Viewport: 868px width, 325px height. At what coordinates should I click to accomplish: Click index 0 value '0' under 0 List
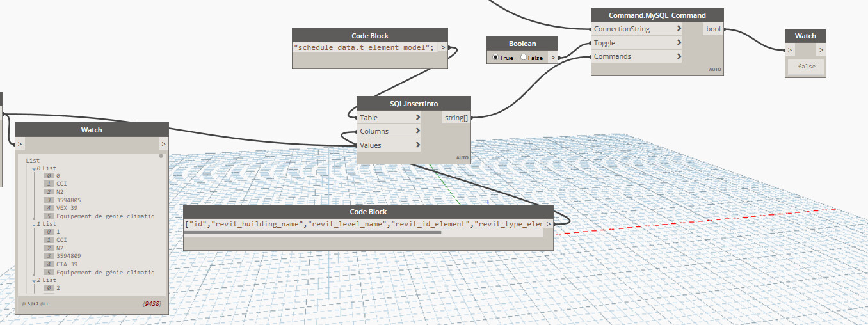coord(58,175)
